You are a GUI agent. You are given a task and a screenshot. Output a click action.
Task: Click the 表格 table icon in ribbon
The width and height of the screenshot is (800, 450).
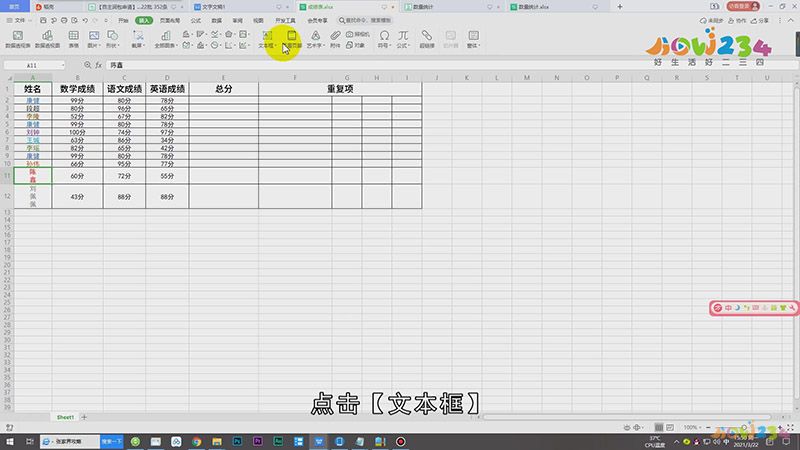pos(73,39)
